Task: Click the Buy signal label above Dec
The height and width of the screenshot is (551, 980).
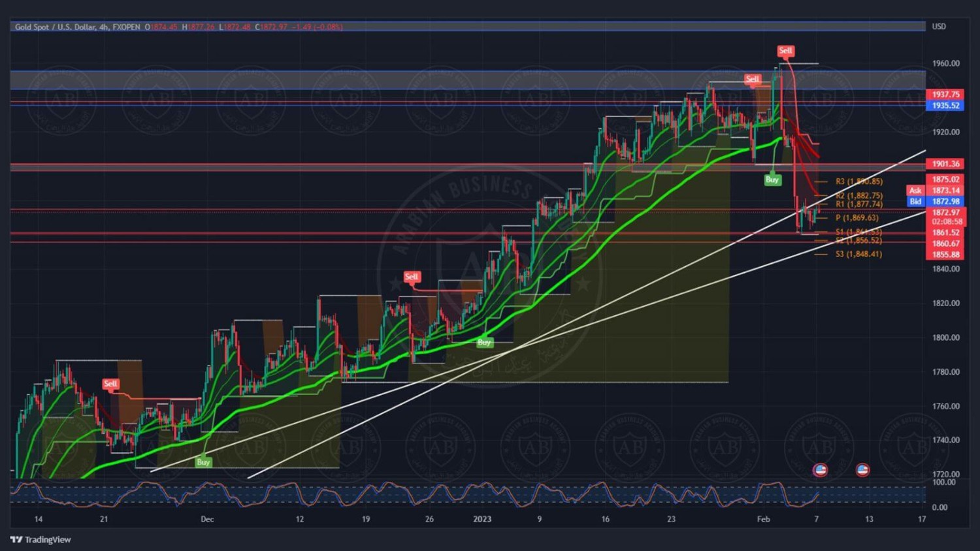Action: tap(203, 462)
